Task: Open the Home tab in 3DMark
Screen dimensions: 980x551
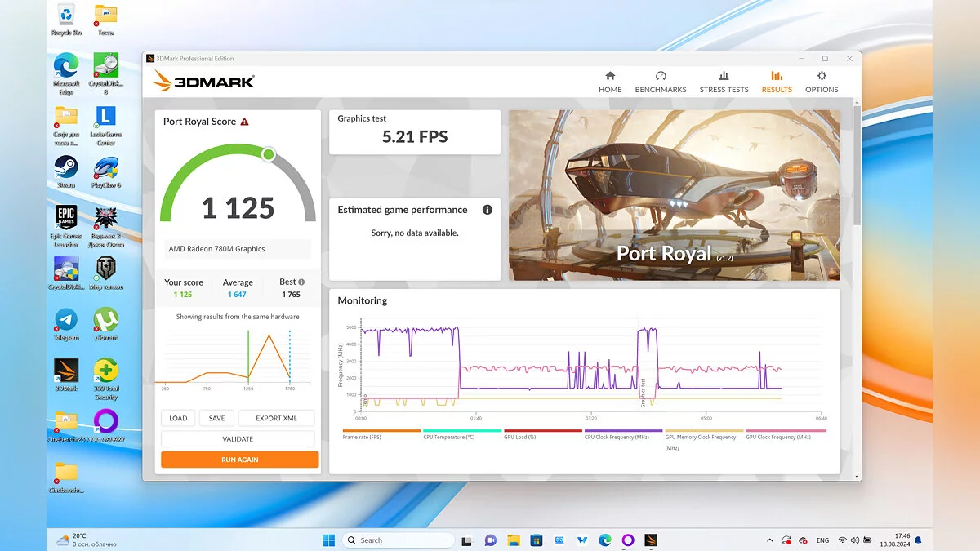Action: pyautogui.click(x=610, y=82)
